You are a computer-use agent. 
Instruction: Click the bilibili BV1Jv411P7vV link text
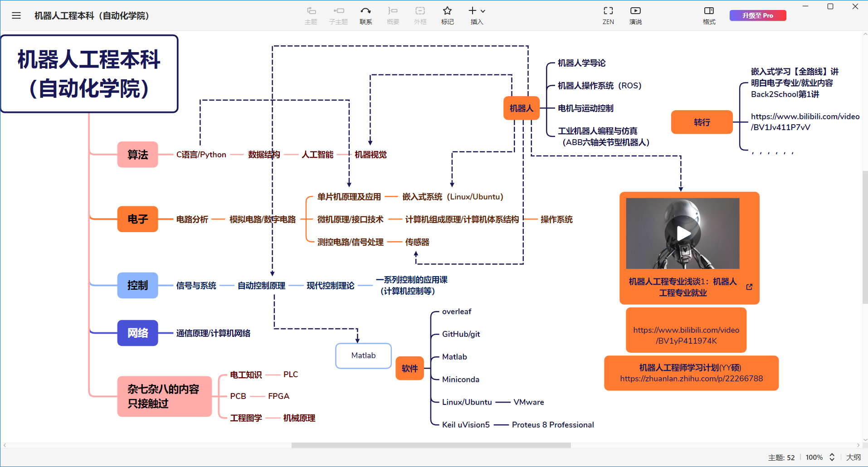click(805, 122)
